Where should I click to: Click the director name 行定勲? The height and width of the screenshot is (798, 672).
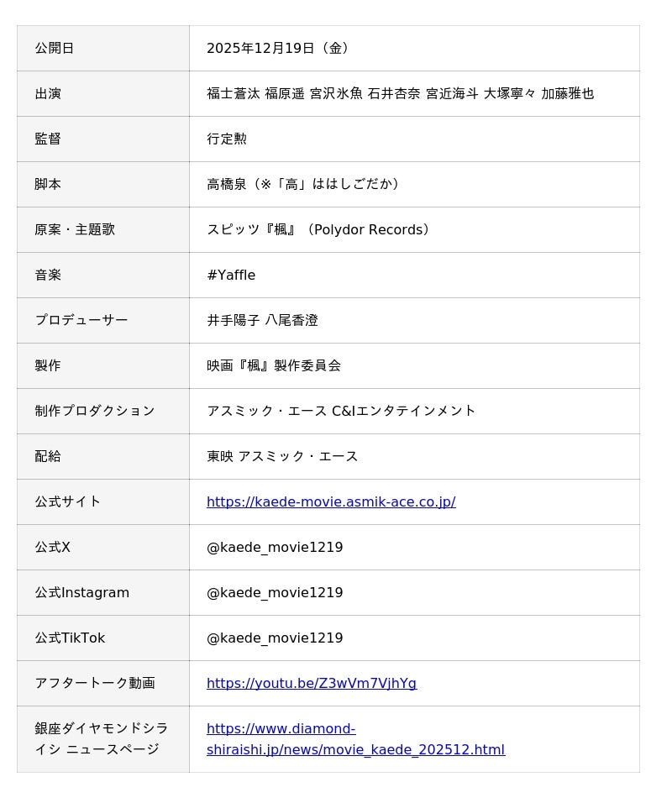227,139
